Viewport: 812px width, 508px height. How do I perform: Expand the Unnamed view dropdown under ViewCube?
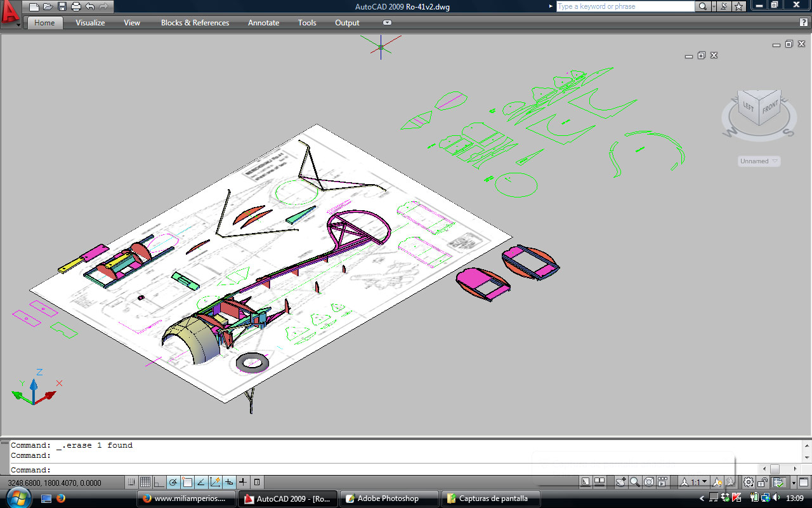[759, 161]
